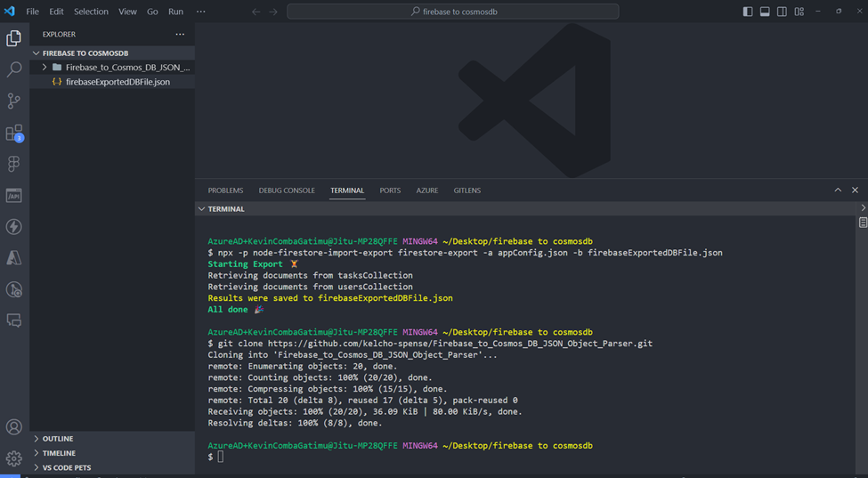Switch to the Problems tab
Image resolution: width=868 pixels, height=478 pixels.
tap(225, 190)
